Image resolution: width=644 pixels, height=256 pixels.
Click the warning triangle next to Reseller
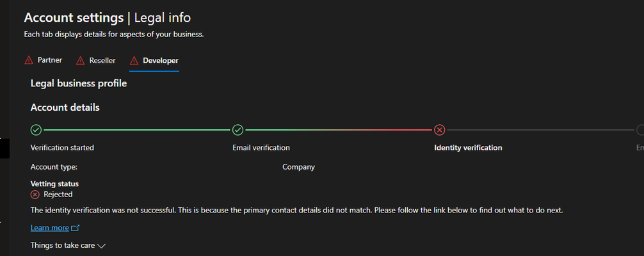tap(81, 61)
